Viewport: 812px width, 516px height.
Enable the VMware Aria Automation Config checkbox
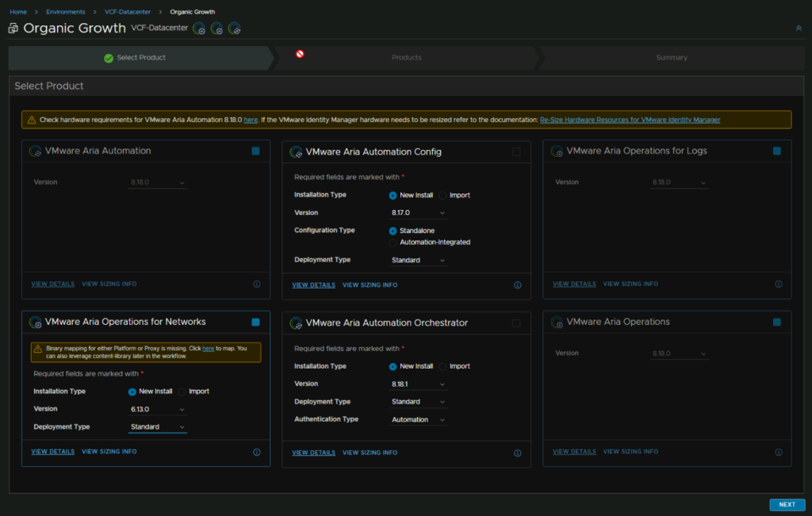pyautogui.click(x=516, y=152)
